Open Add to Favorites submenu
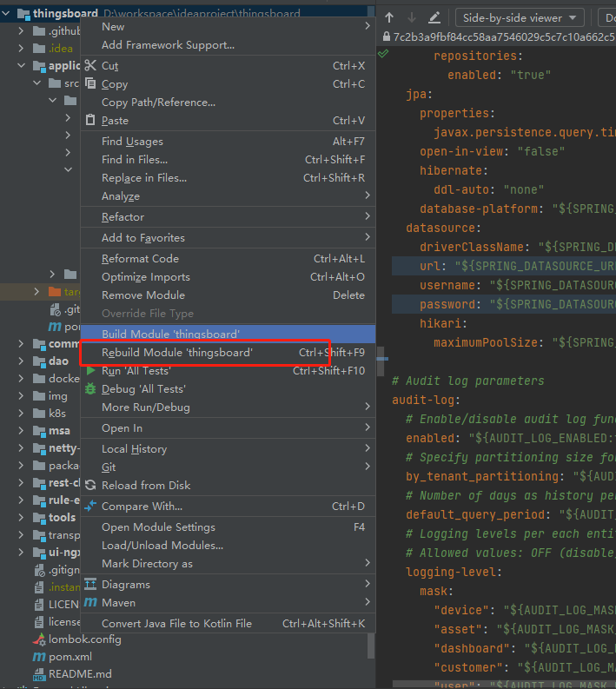This screenshot has width=616, height=689. point(228,238)
